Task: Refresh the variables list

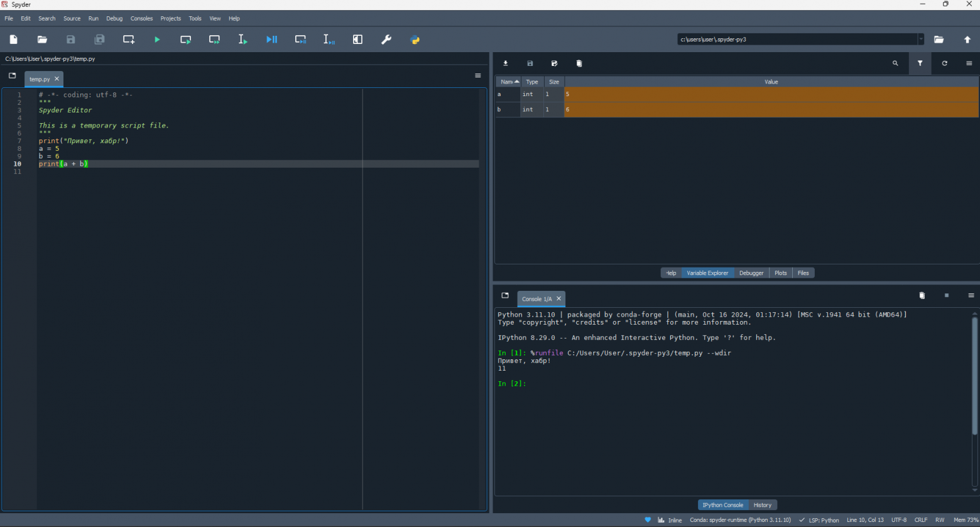Action: 945,63
